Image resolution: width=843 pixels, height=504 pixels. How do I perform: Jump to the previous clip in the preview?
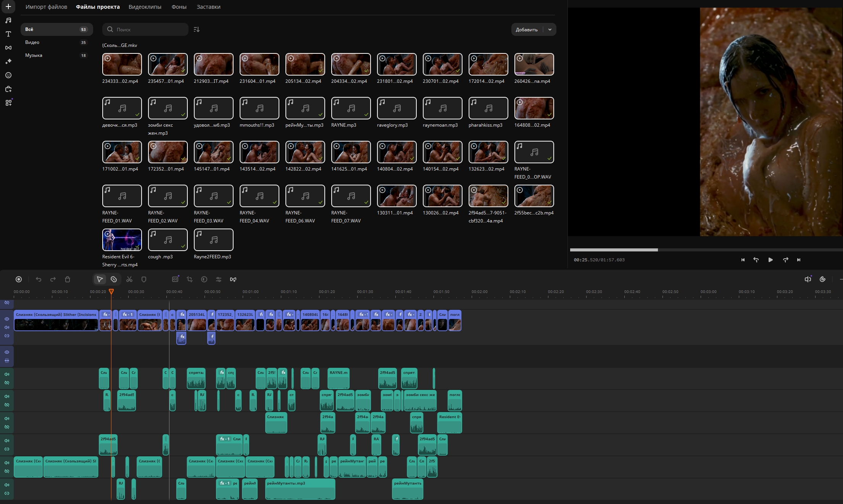pyautogui.click(x=743, y=260)
